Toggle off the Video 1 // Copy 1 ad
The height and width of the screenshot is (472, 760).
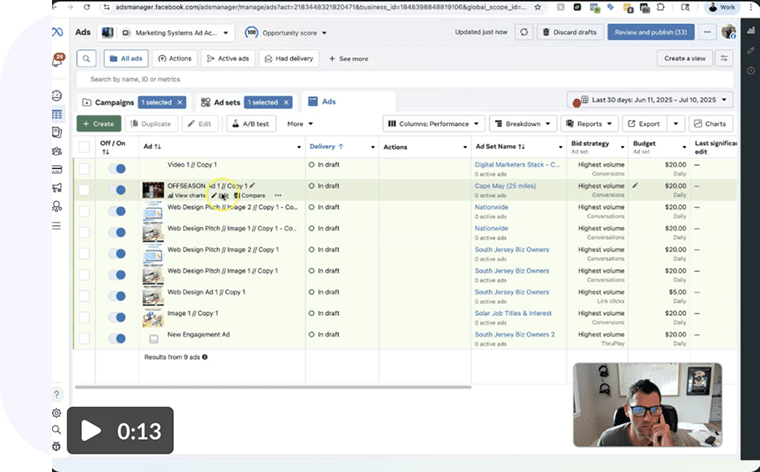tap(119, 165)
